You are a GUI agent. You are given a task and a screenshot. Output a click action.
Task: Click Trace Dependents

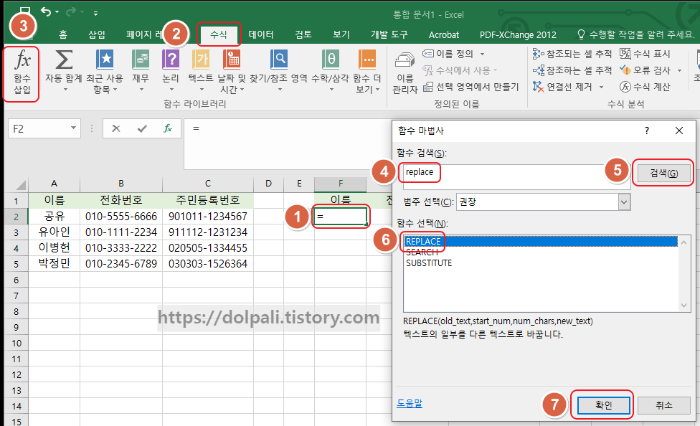point(572,71)
